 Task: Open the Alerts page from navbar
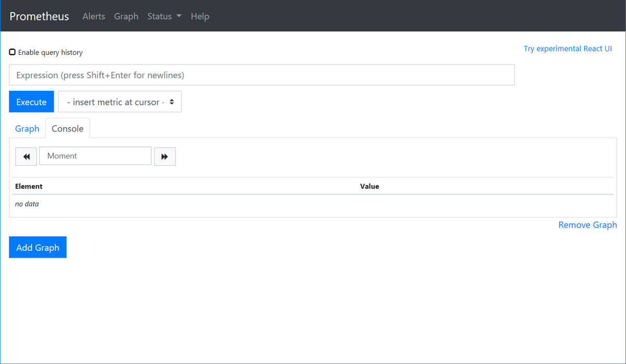point(94,16)
